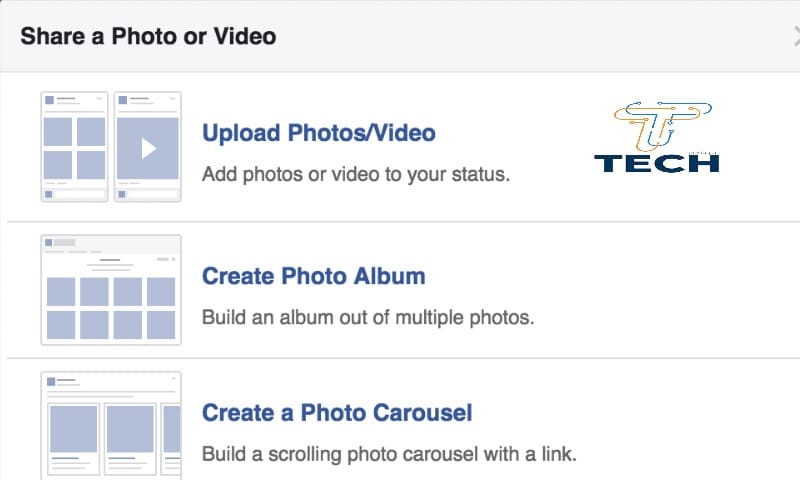
Task: Click the play triangle in video illustration
Action: 148,148
